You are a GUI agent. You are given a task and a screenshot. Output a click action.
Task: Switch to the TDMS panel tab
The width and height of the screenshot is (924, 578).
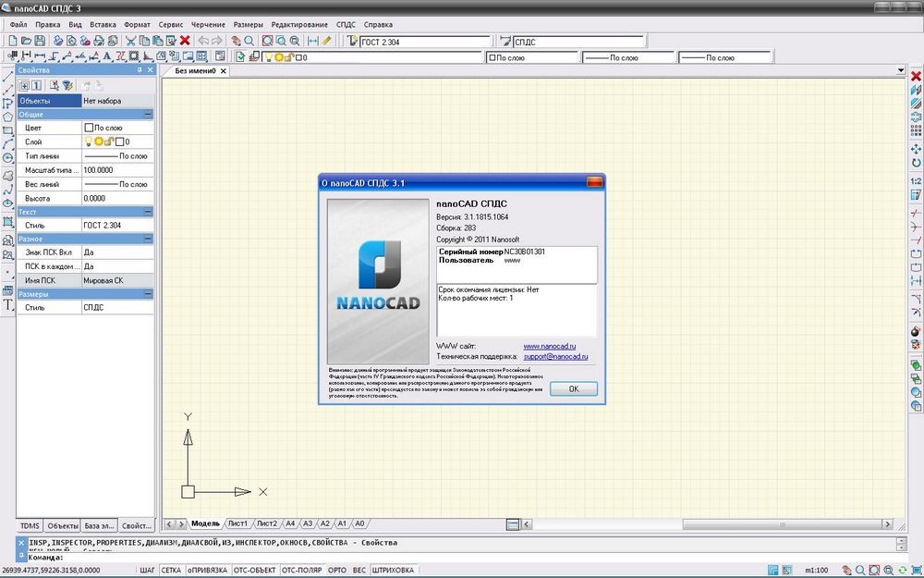tap(30, 525)
